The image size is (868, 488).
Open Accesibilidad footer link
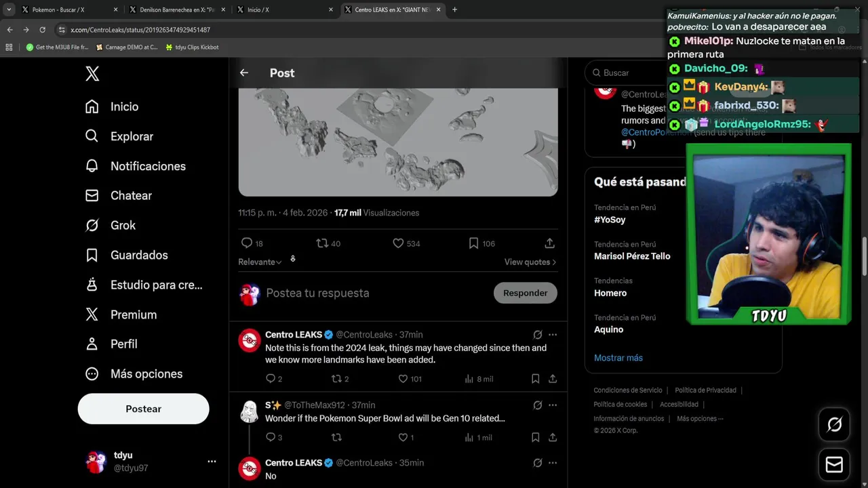(679, 405)
